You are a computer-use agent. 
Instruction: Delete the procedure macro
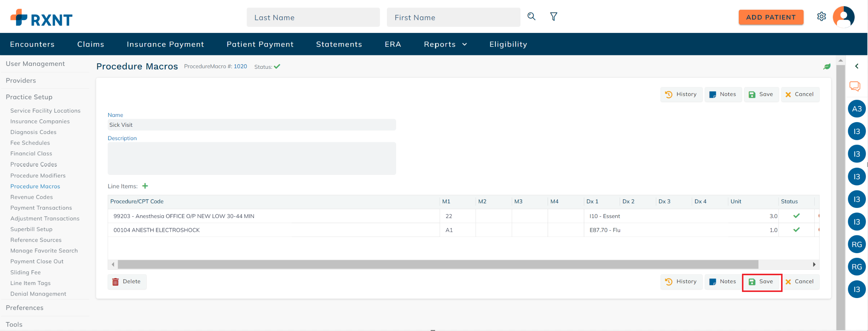coord(127,282)
